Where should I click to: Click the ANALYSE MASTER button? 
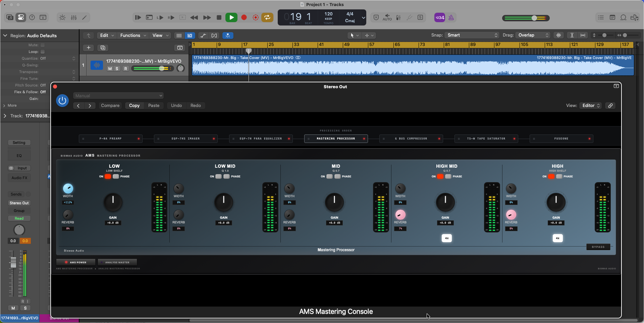[x=117, y=262]
